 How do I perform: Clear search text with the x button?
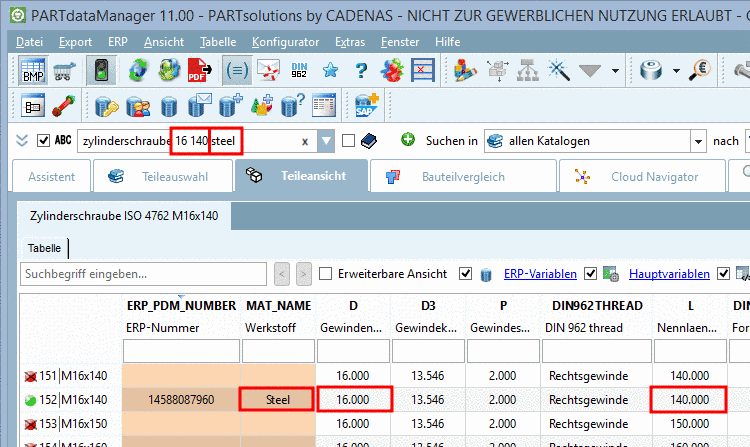[x=305, y=142]
